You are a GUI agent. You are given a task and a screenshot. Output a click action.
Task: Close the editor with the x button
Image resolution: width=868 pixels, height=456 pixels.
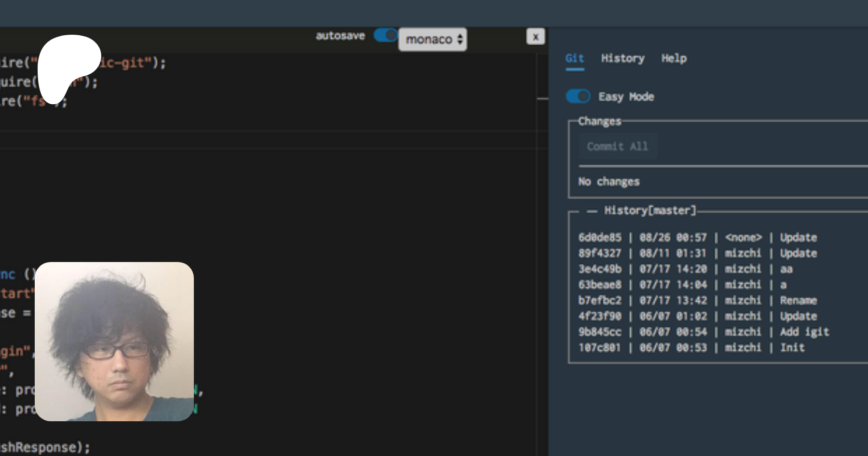[x=535, y=37]
